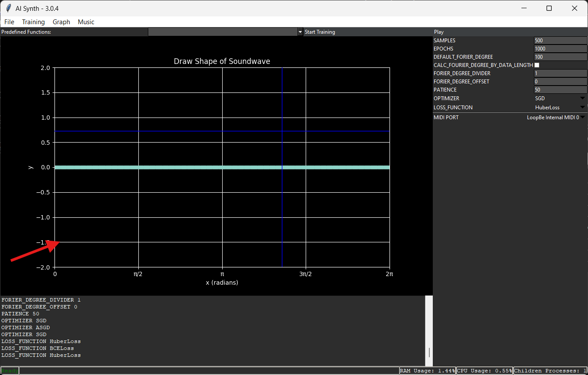Open the File menu
588x375 pixels.
pos(9,22)
